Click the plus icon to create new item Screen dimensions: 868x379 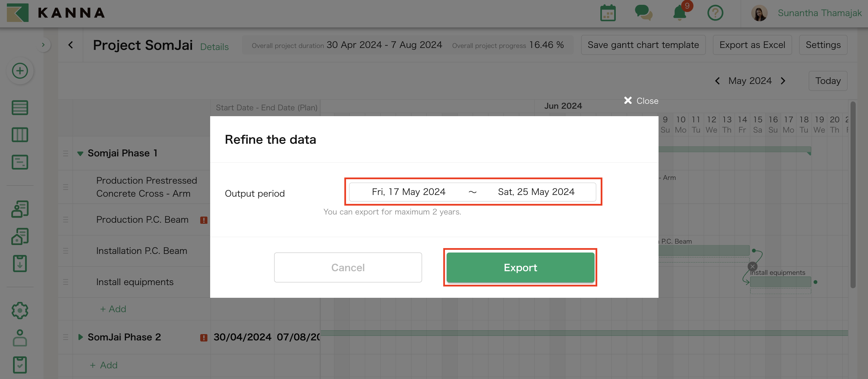(x=20, y=71)
